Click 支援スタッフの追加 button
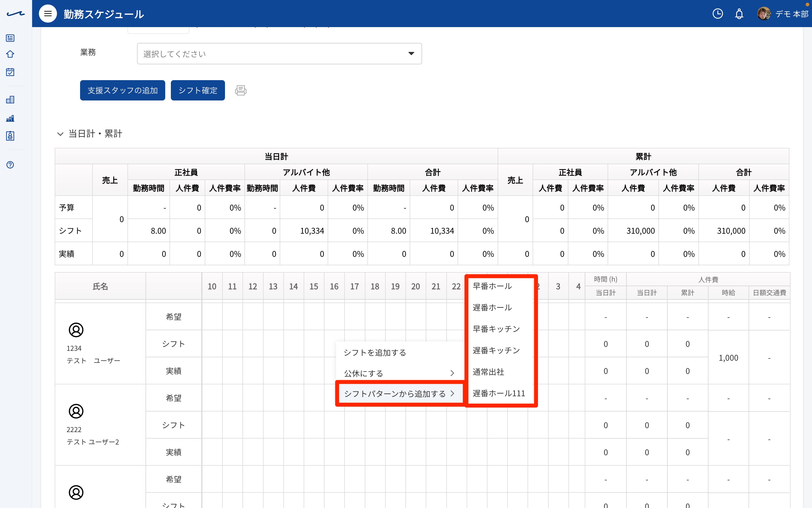 coord(122,90)
